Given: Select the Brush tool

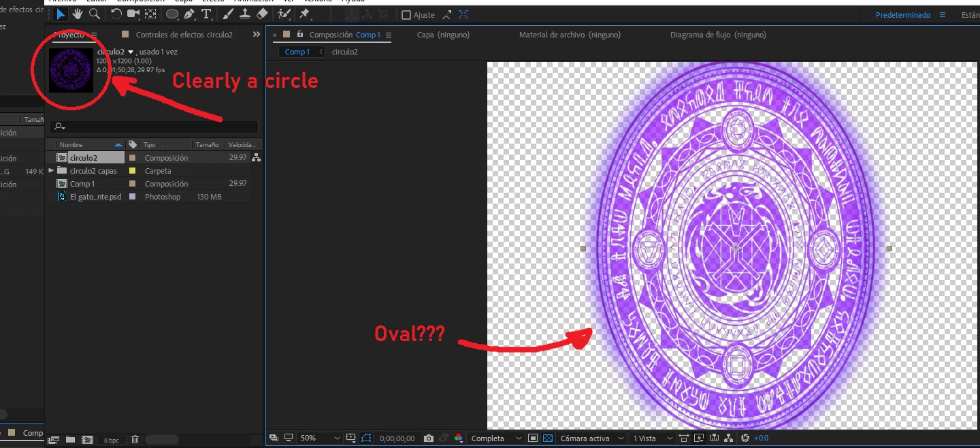Looking at the screenshot, I should tap(229, 14).
